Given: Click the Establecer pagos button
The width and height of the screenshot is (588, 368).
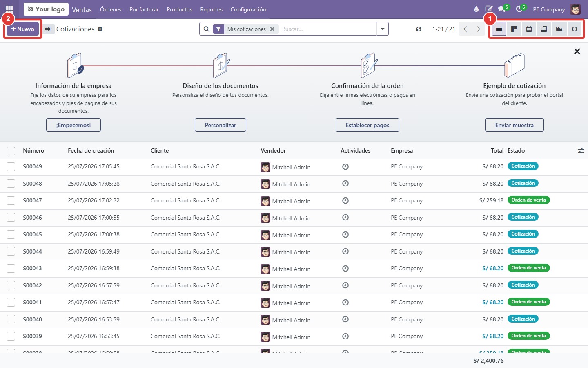Looking at the screenshot, I should [367, 125].
